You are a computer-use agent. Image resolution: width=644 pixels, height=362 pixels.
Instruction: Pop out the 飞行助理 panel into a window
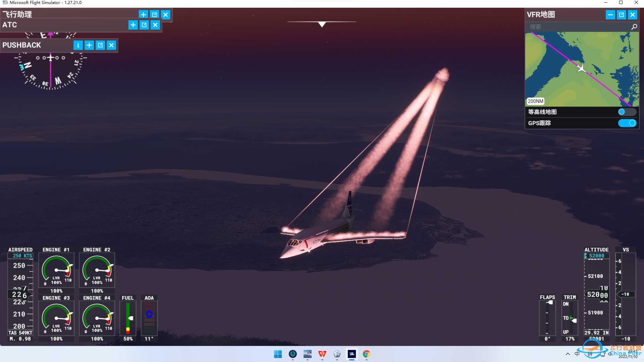point(154,15)
